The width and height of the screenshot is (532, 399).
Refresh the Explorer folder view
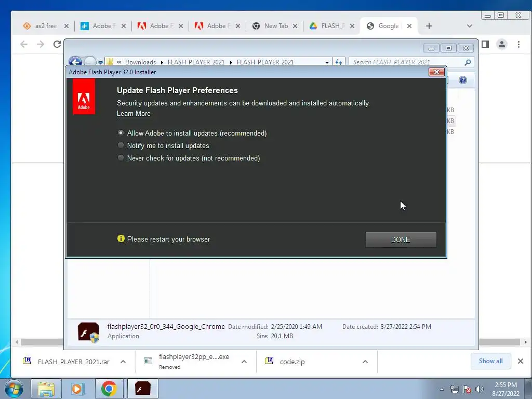(x=339, y=62)
